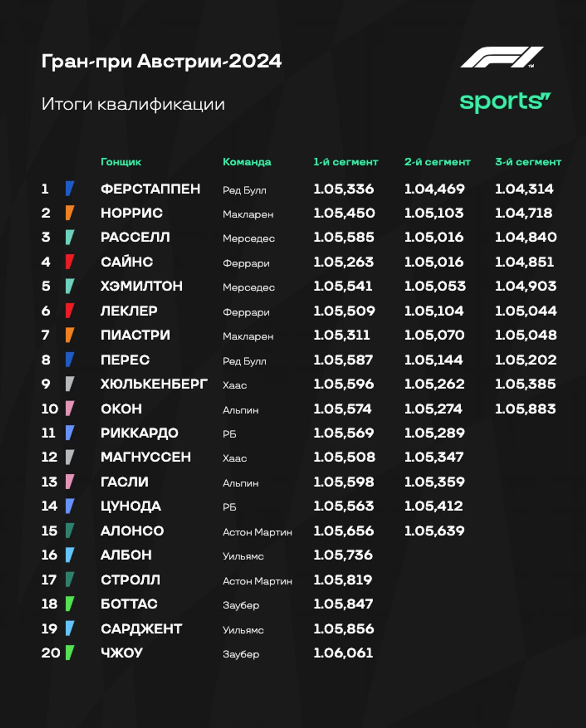Image resolution: width=586 pixels, height=728 pixels.
Task: Click driver name ФЕРСТАППЕН
Action: pos(151,189)
